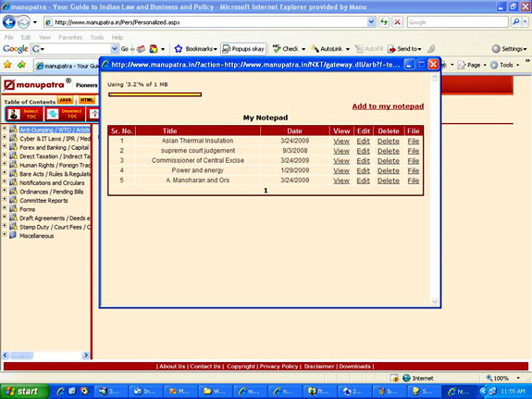Click the Contact Us footer link
The width and height of the screenshot is (532, 399).
click(x=204, y=367)
